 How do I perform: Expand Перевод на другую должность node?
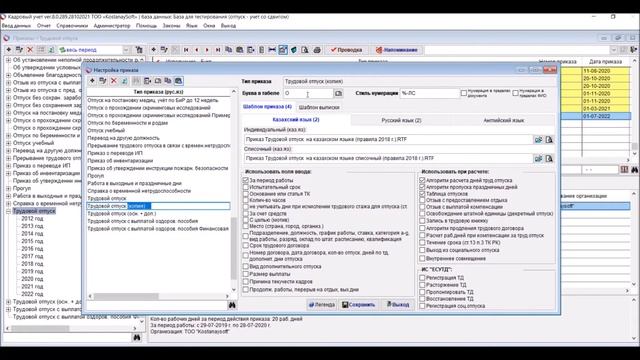(x=9, y=151)
